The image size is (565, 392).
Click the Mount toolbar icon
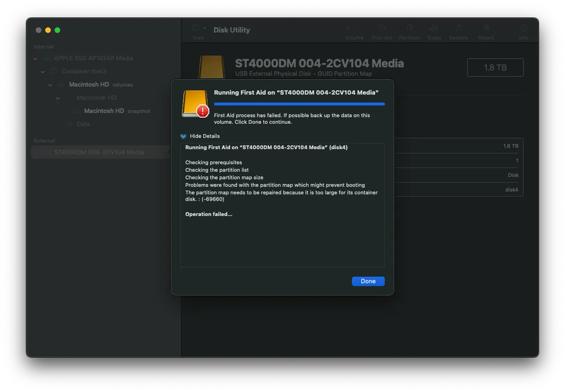point(486,28)
